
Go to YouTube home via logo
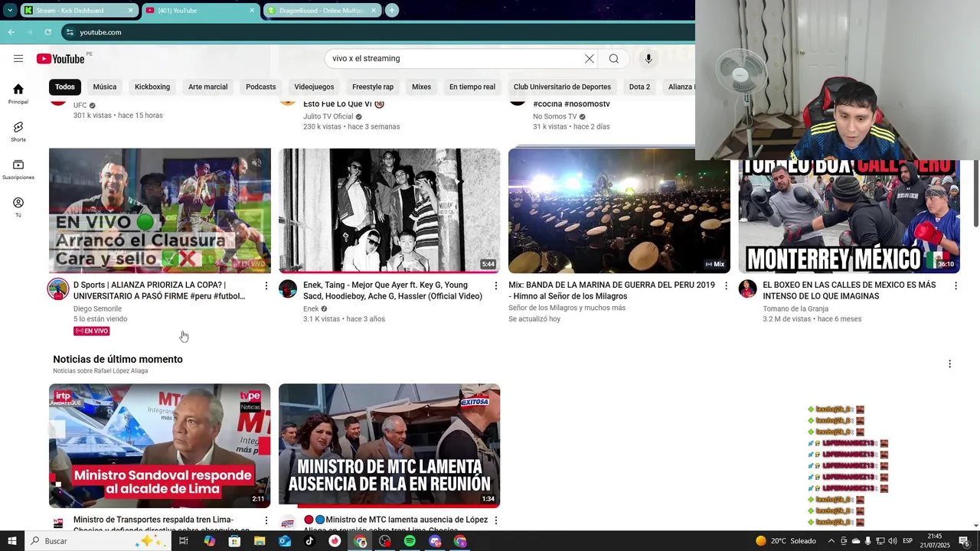[x=60, y=59]
